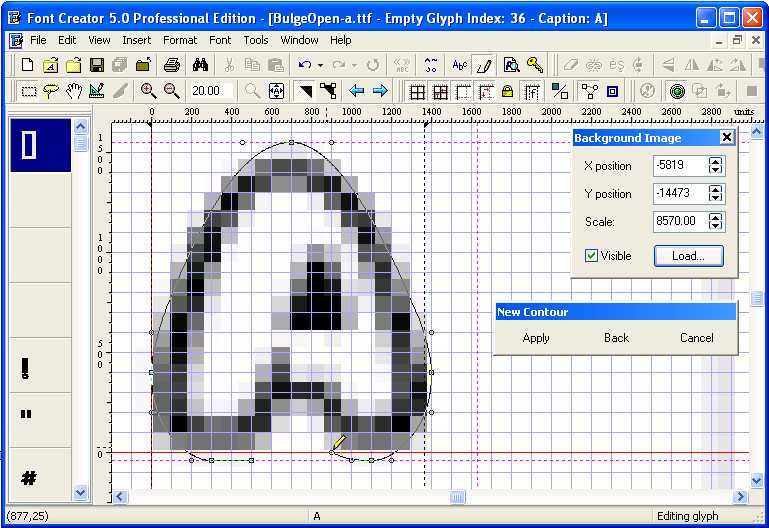Open a font file from folder
Screen dimensions: 769x528
point(74,64)
